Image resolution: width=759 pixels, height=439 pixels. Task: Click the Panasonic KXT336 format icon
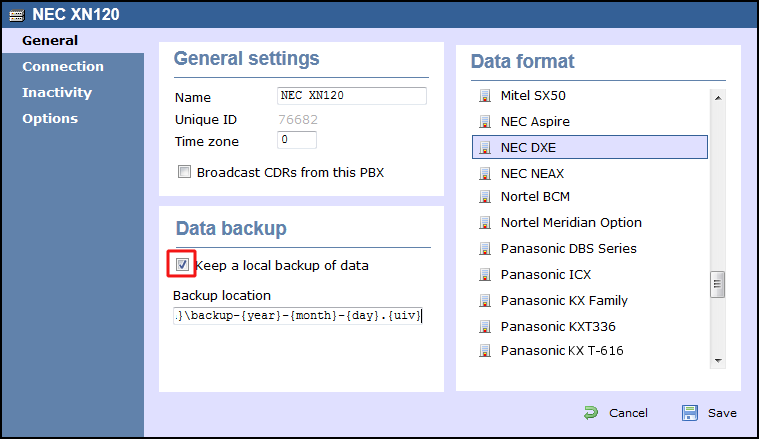486,326
